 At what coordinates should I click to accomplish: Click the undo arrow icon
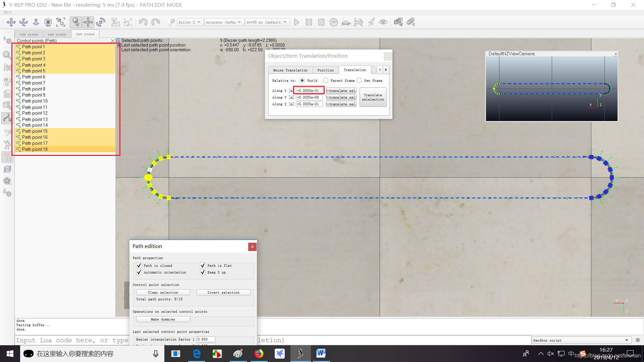pyautogui.click(x=143, y=22)
